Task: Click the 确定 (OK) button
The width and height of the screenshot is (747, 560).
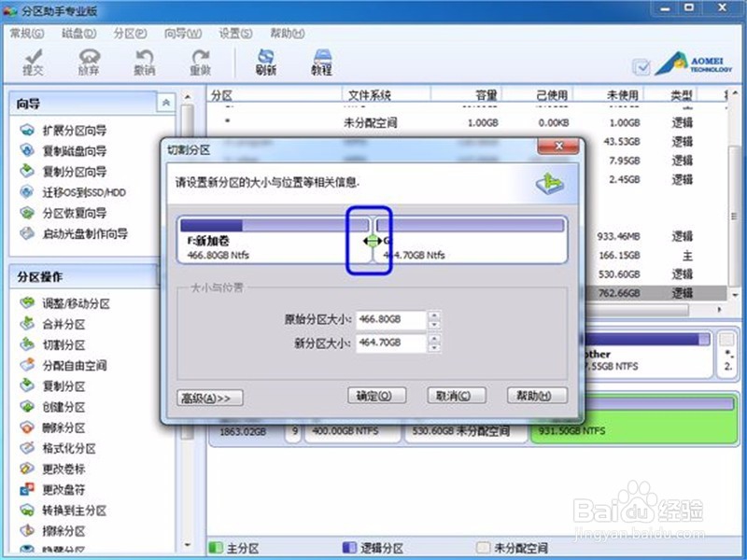Action: coord(375,395)
